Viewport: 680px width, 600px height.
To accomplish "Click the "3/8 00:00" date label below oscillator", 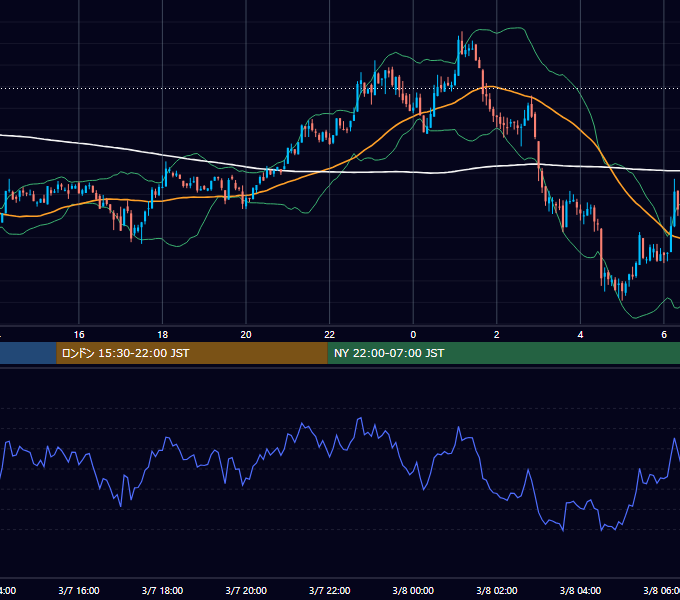I will pyautogui.click(x=413, y=590).
